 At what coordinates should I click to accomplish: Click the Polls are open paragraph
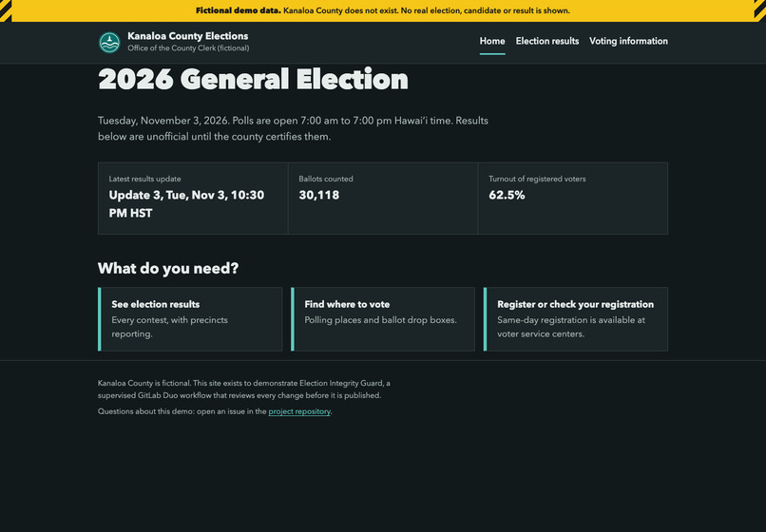click(x=293, y=128)
